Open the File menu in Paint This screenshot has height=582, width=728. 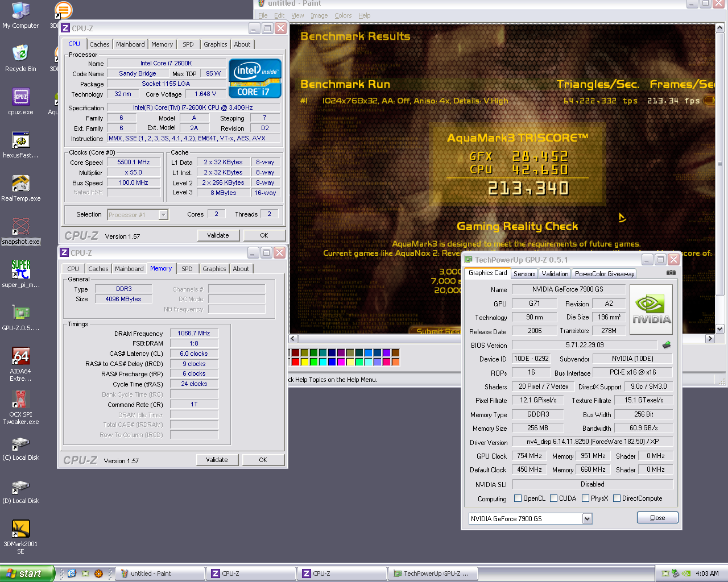coord(263,15)
